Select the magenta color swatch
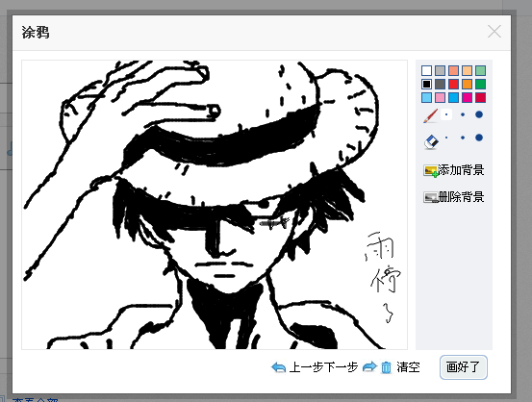 tap(467, 98)
